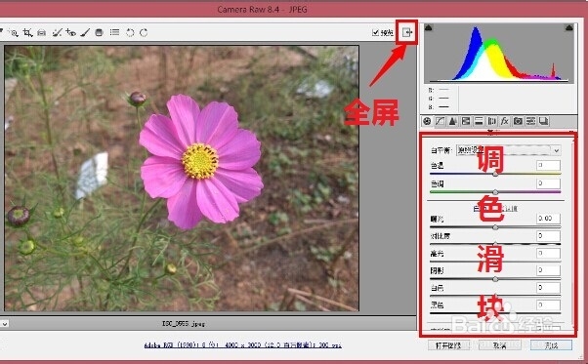
Task: Open the Basic panel tab
Action: (x=427, y=121)
